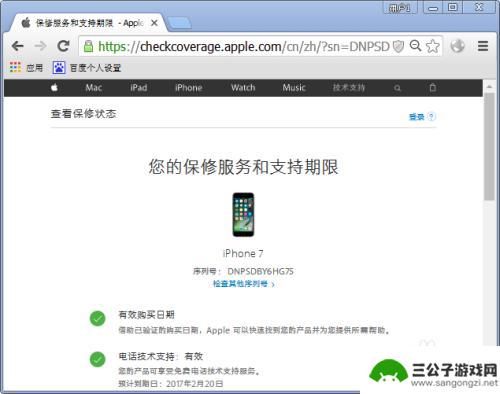Click serial number DNPSDBY6HG75 text
The width and height of the screenshot is (500, 394).
coord(260,271)
